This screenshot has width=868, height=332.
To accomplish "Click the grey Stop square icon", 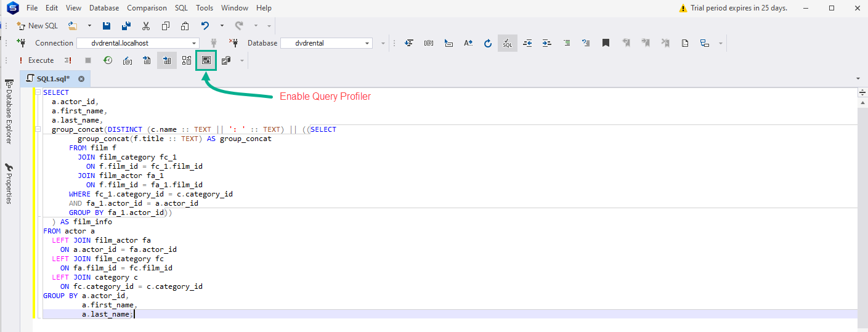I will pos(88,60).
